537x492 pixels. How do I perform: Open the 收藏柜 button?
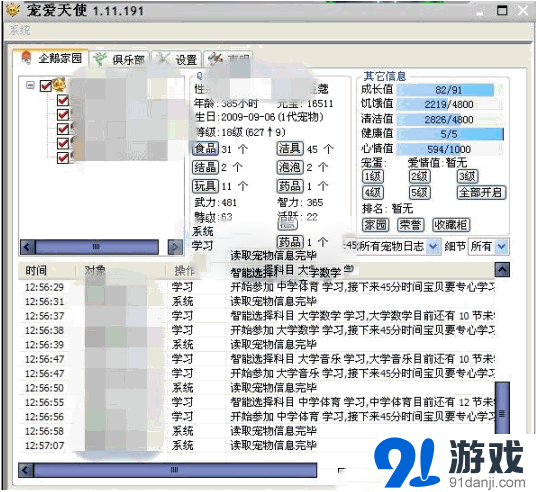click(x=451, y=225)
